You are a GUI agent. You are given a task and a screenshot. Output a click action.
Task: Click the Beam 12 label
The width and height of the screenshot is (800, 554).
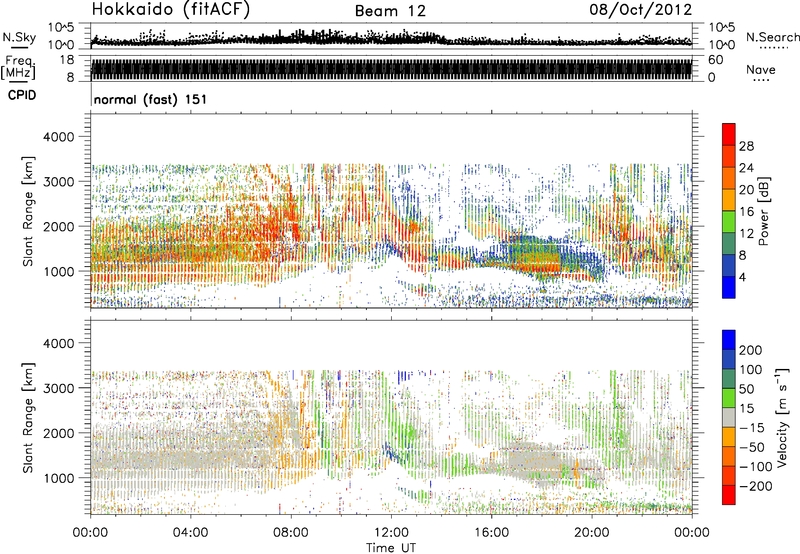[390, 11]
